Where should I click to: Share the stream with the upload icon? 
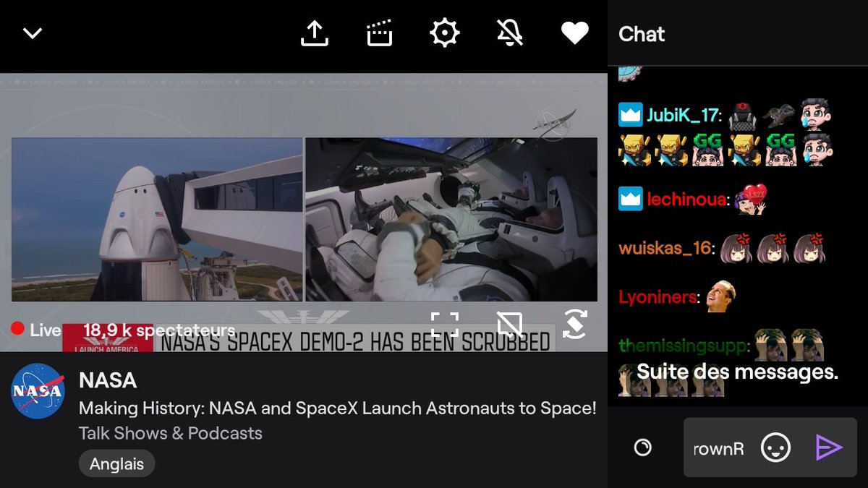[x=315, y=33]
